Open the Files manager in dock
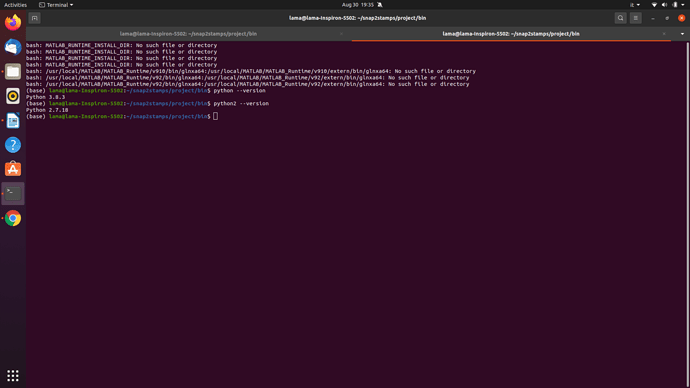Image resolution: width=690 pixels, height=388 pixels. coord(13,71)
